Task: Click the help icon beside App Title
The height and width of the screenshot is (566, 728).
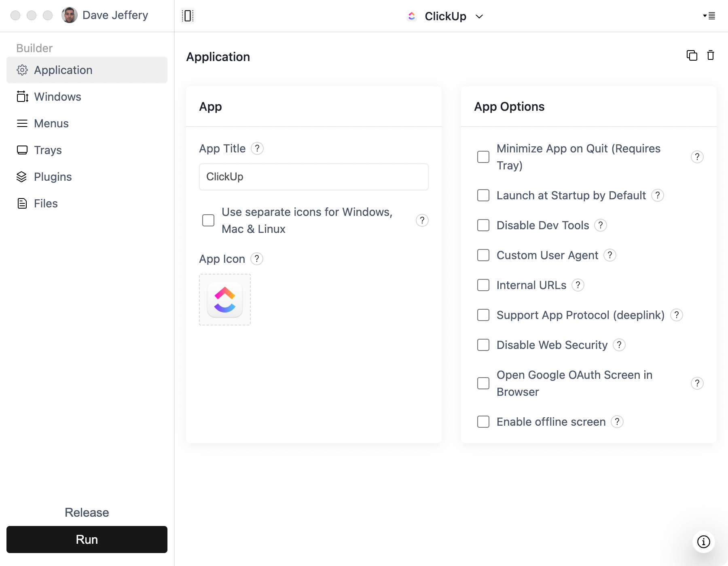Action: 258,148
